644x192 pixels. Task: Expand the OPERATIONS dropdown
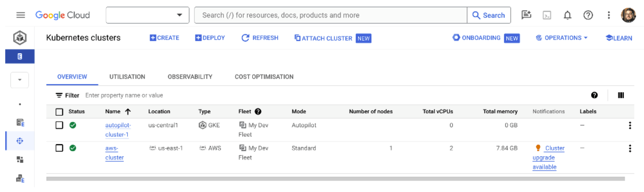[561, 38]
